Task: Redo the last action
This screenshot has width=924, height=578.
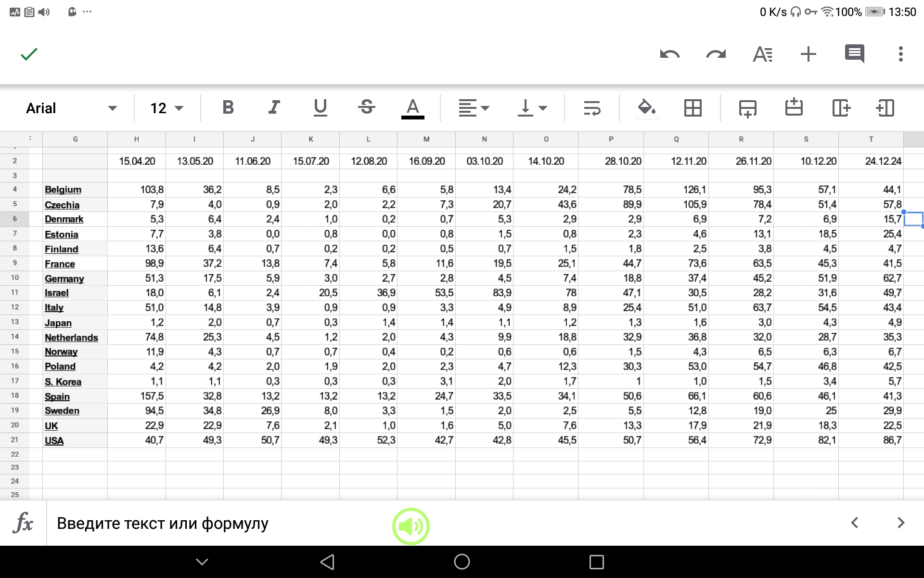Action: [x=716, y=54]
